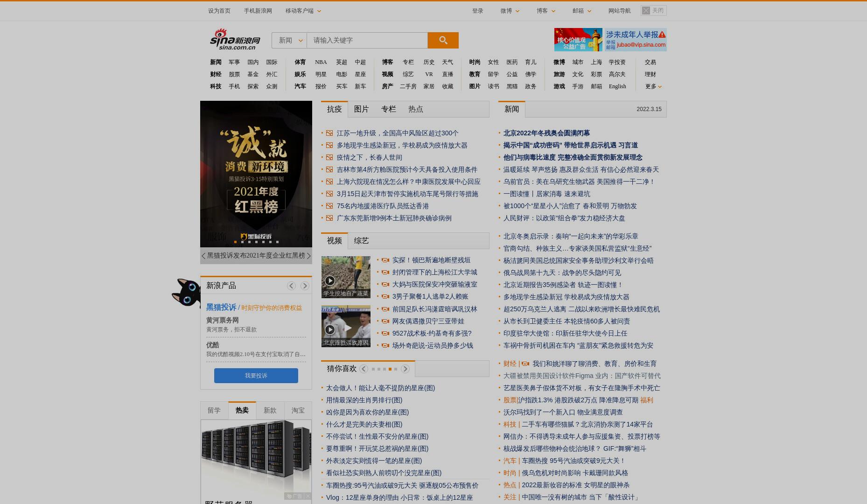Open the 黑猫投诉 红黑榜 banner image
This screenshot has width=867, height=504.
click(256, 174)
